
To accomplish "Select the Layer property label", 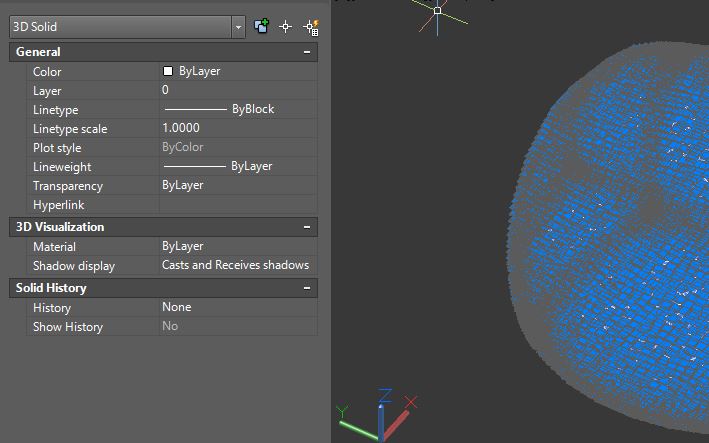I will coord(47,91).
